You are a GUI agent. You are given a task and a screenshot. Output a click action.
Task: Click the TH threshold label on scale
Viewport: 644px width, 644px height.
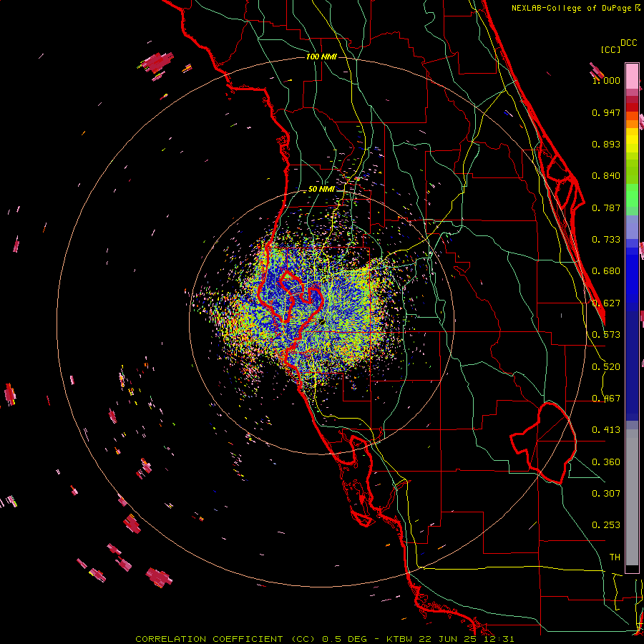tap(615, 557)
